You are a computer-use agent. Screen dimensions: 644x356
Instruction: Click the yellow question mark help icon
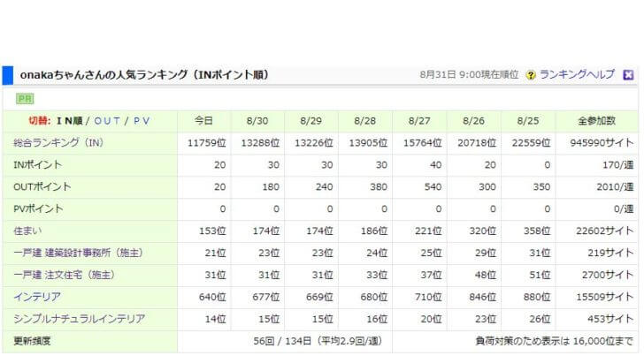click(x=531, y=75)
